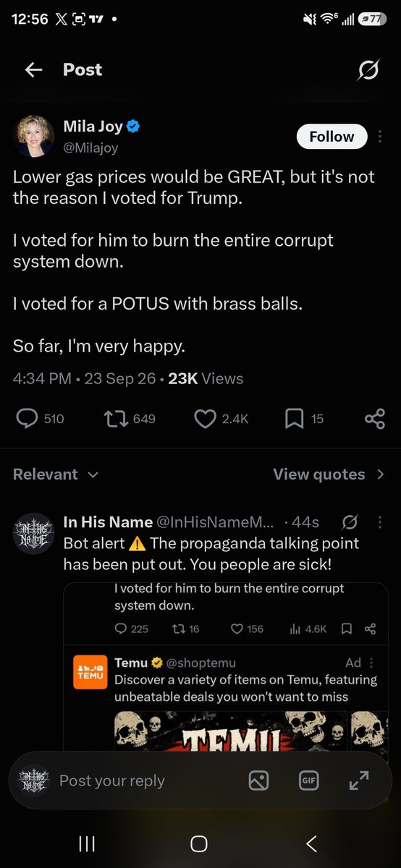Open the three-dot menu on In His Name's reply
Image resolution: width=401 pixels, height=868 pixels.
click(381, 522)
